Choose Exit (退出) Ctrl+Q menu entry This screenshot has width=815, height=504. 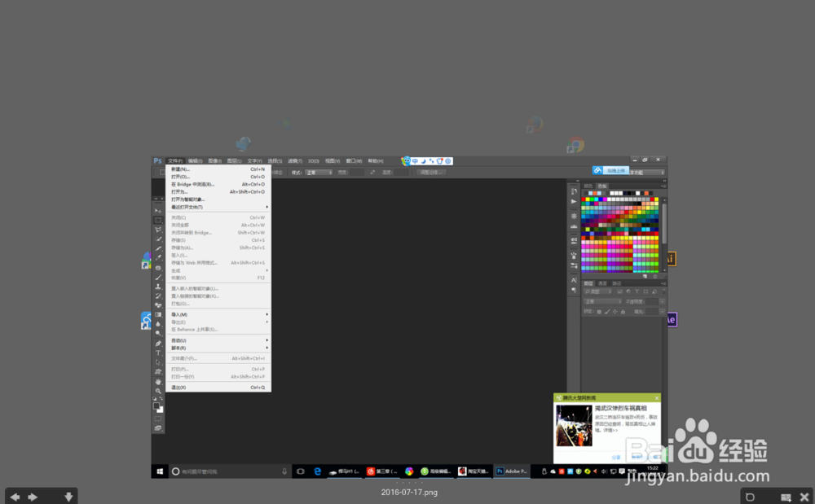218,388
